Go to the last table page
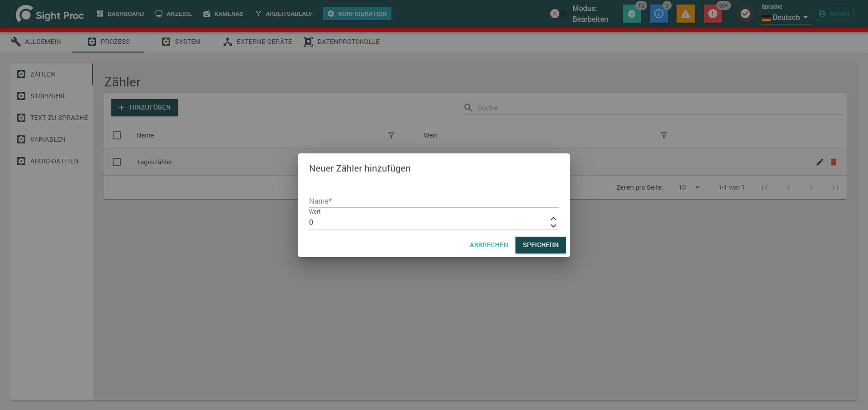This screenshot has width=868, height=410. coord(835,187)
